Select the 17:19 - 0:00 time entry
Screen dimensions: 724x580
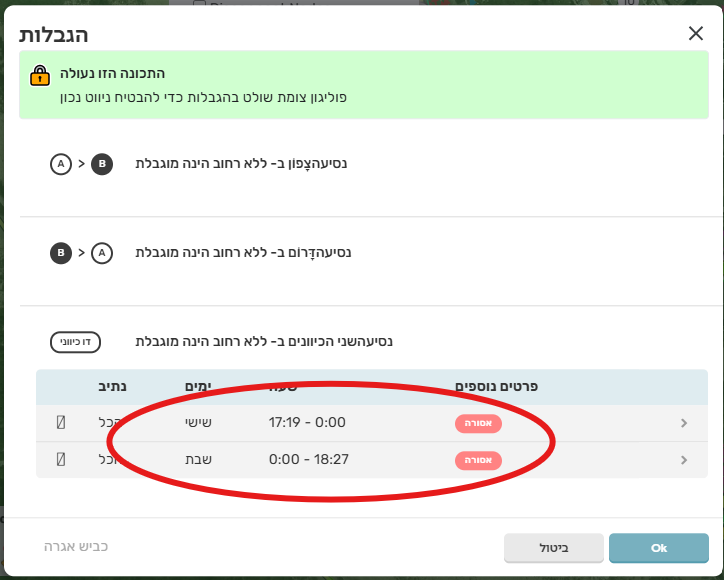307,423
